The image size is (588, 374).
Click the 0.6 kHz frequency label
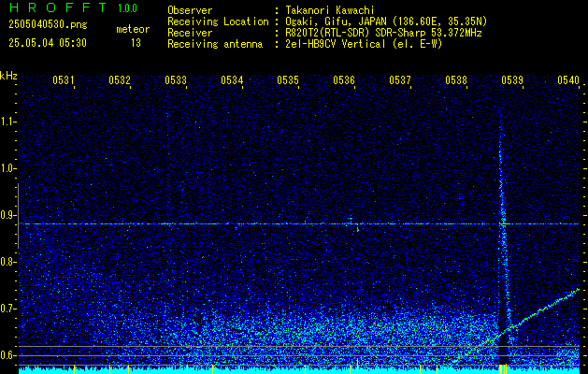(7, 355)
